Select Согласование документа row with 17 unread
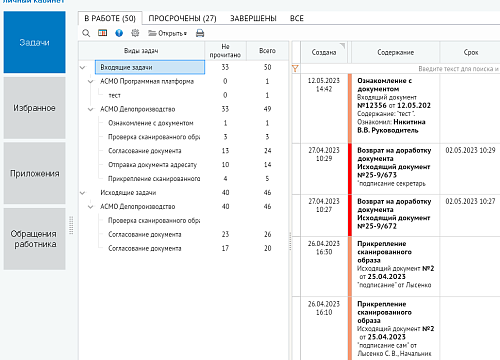 [x=183, y=248]
